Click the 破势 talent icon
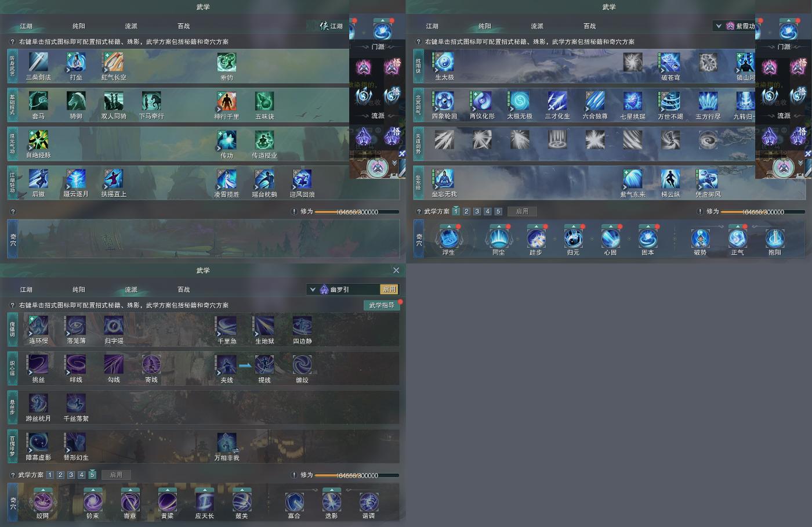 click(700, 239)
